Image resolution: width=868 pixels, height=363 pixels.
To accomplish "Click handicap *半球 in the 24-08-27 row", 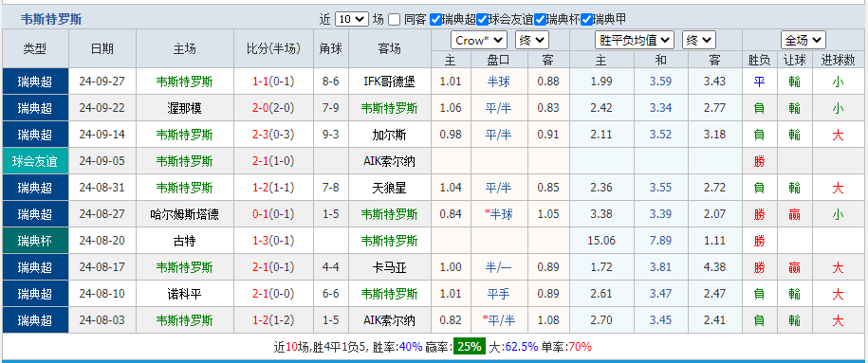I will point(499,214).
